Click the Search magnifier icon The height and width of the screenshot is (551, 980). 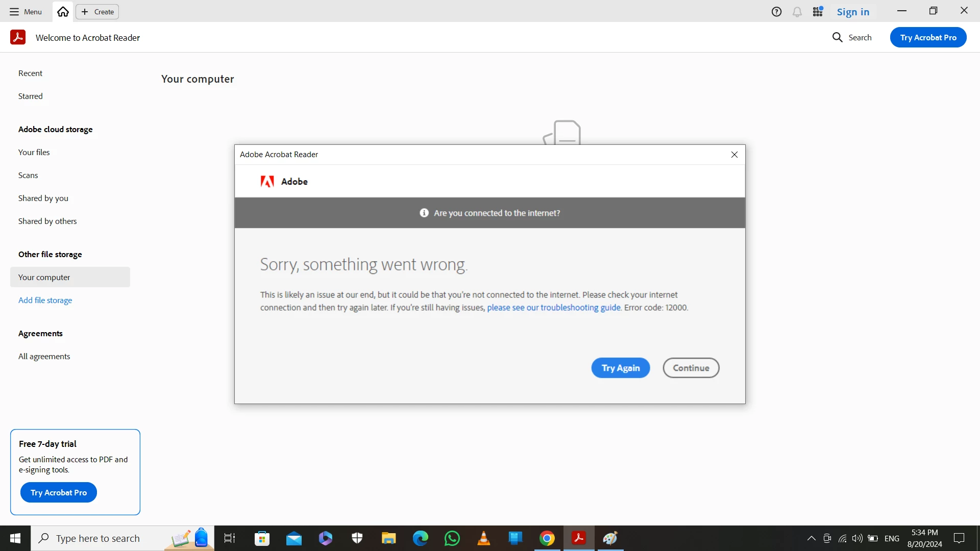click(837, 37)
